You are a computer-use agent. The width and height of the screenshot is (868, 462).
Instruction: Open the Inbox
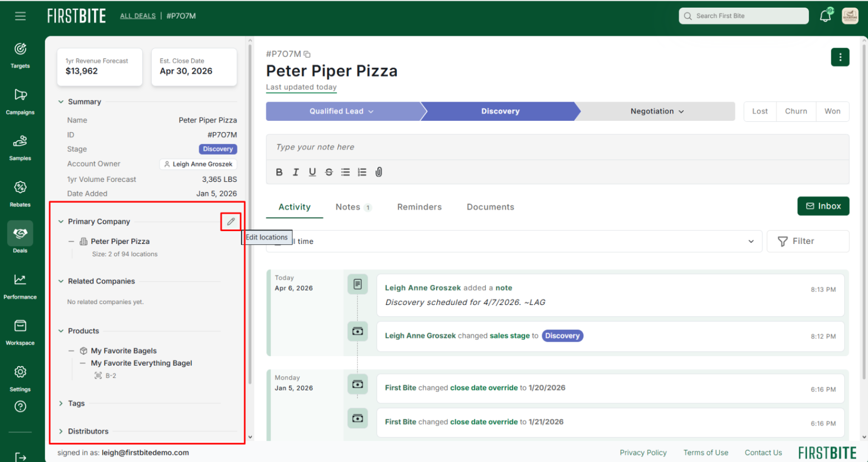click(823, 206)
